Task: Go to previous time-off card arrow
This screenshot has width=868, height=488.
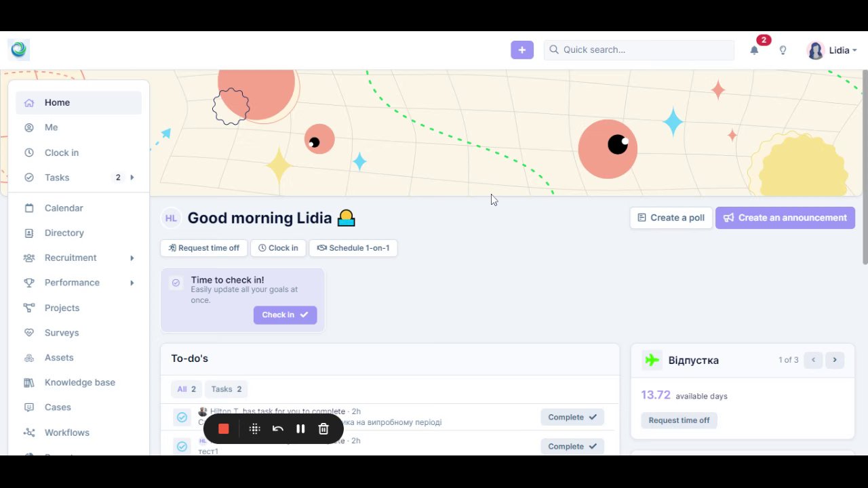Action: 813,360
